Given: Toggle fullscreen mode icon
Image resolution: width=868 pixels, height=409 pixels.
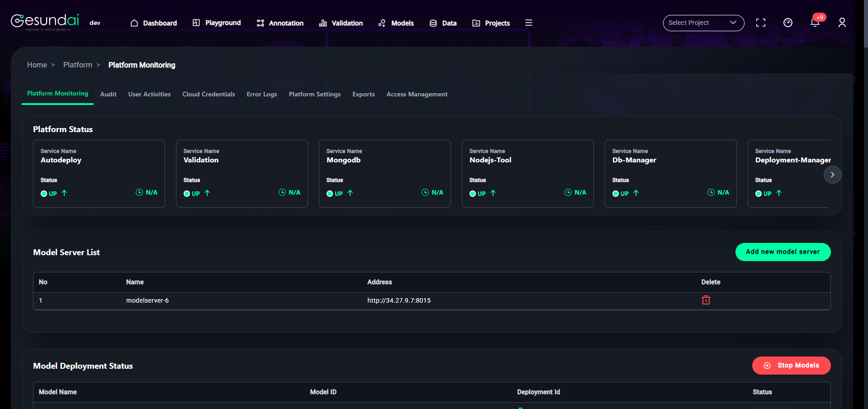Looking at the screenshot, I should tap(761, 23).
